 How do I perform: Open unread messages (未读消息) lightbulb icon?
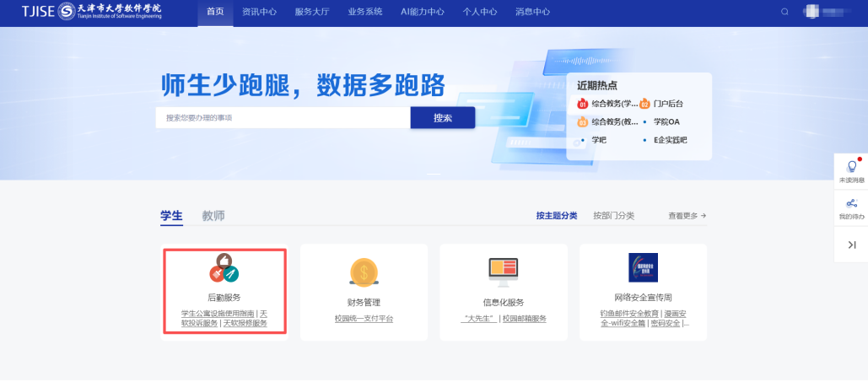coord(851,167)
